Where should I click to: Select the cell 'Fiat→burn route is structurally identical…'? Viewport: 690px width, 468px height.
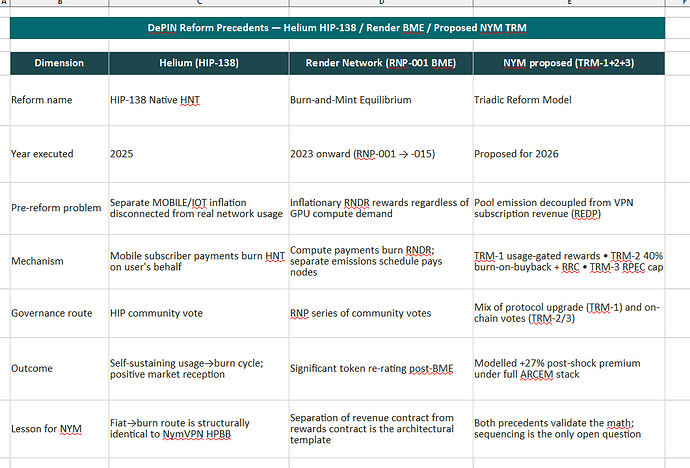coord(199,429)
